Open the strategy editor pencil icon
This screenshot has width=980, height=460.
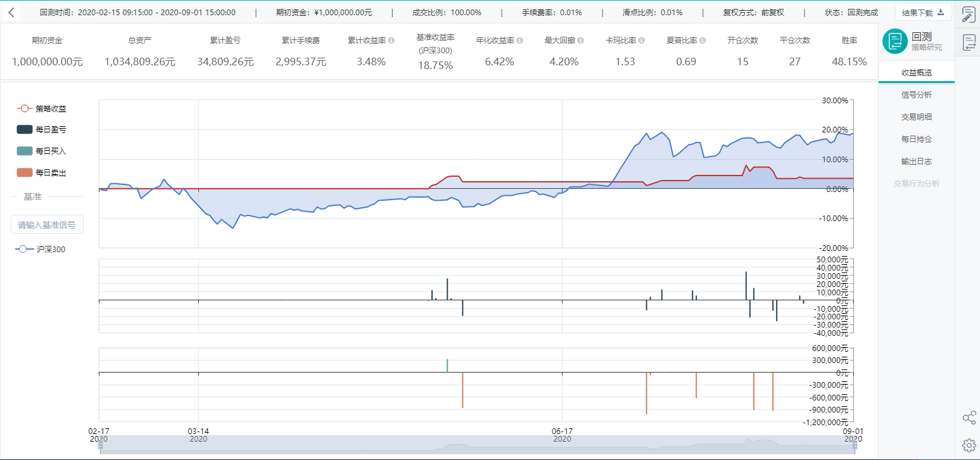click(968, 15)
